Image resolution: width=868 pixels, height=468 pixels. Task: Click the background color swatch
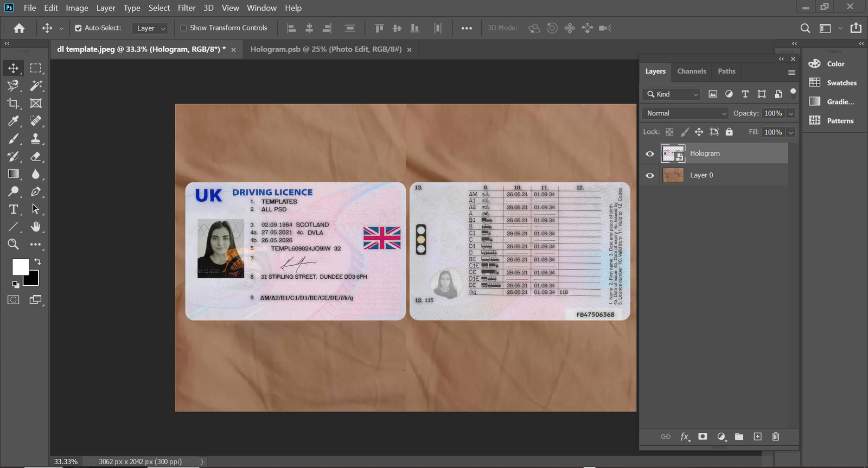point(33,280)
